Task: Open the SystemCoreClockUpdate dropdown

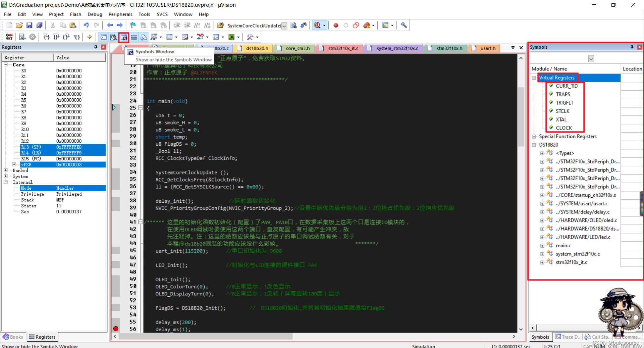Action: tap(284, 26)
